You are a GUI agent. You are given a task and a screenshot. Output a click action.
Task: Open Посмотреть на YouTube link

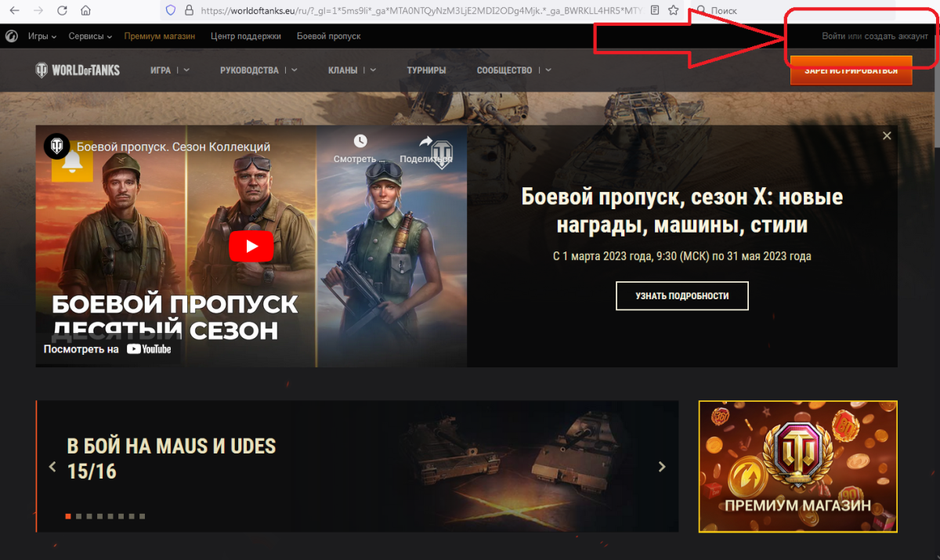tap(107, 349)
